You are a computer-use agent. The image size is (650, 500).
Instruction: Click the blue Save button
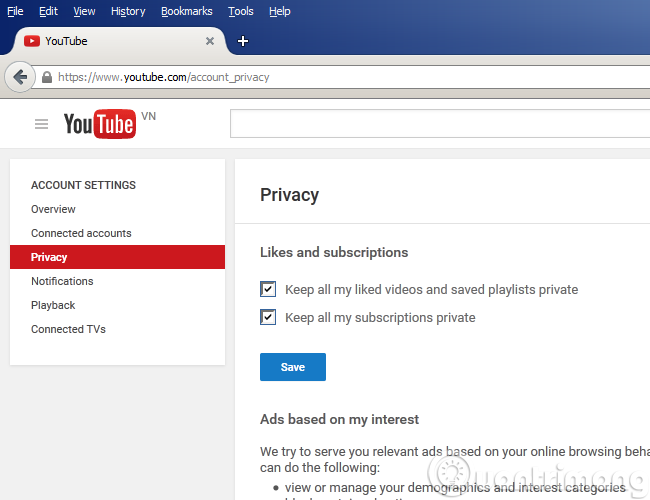[x=293, y=367]
